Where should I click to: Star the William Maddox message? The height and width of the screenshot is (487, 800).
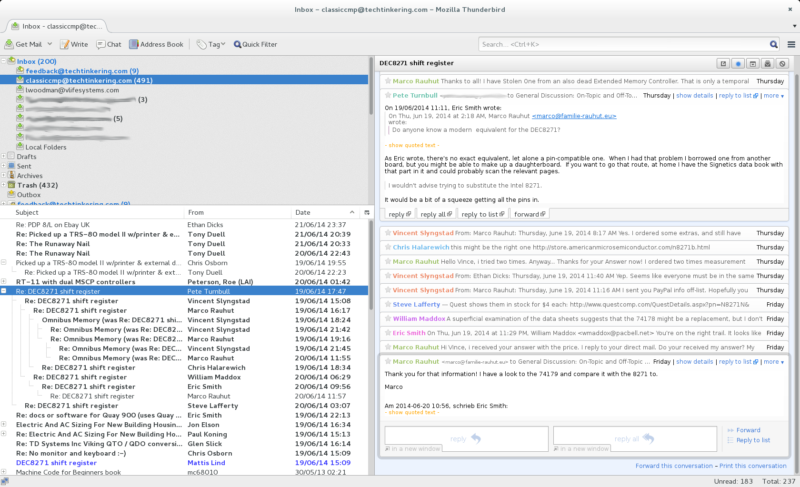tap(388, 319)
